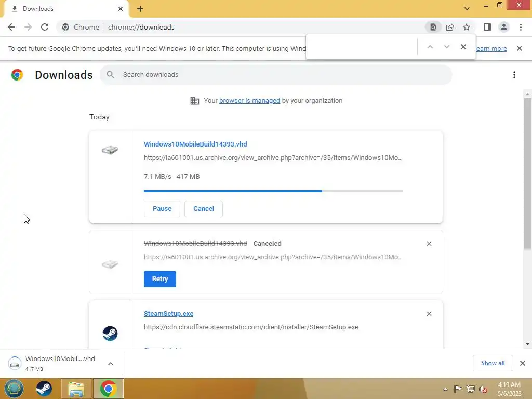The width and height of the screenshot is (532, 399).
Task: Open the SteamSetup.exe file link
Action: (169, 314)
